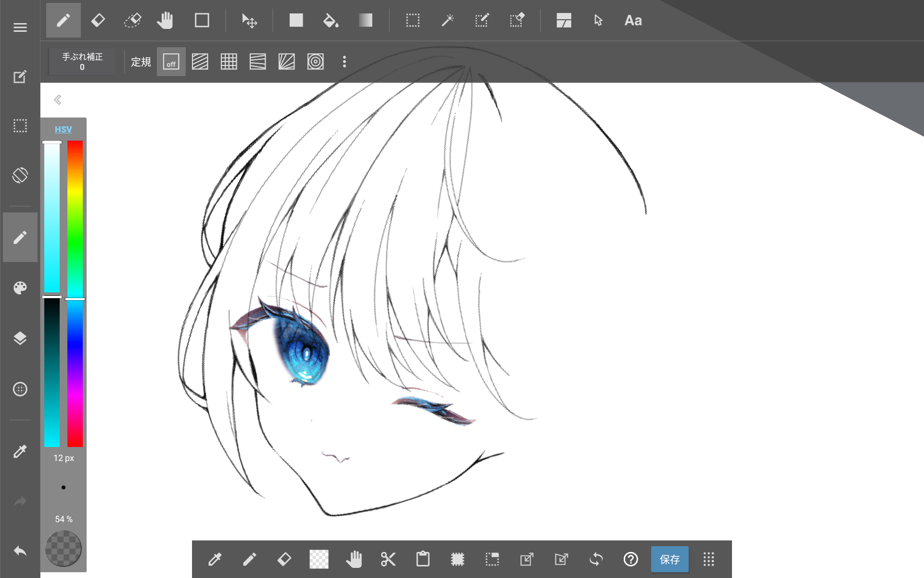The height and width of the screenshot is (578, 924).
Task: Select the Text tool labeled Aa
Action: [633, 21]
